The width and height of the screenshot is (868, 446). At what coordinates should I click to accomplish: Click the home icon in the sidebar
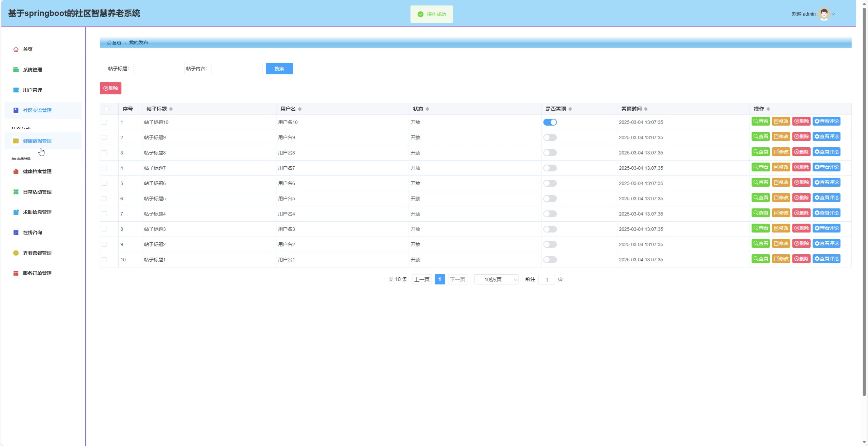(16, 49)
